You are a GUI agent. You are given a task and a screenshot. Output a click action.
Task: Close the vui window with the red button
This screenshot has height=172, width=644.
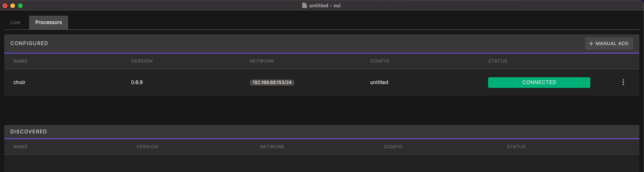pyautogui.click(x=5, y=6)
